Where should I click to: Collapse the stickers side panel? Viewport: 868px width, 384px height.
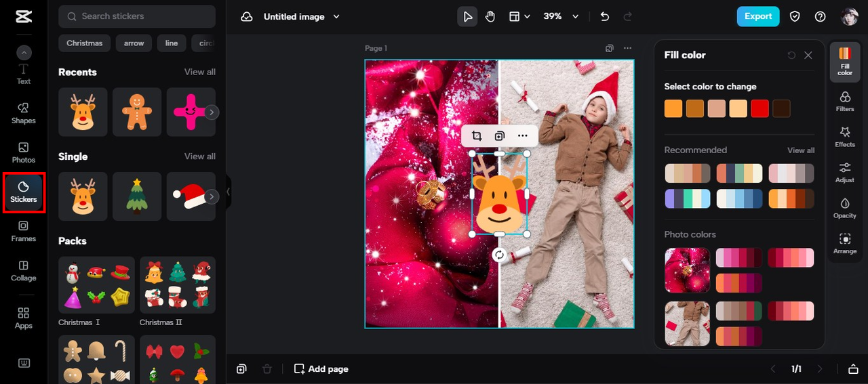tap(229, 192)
